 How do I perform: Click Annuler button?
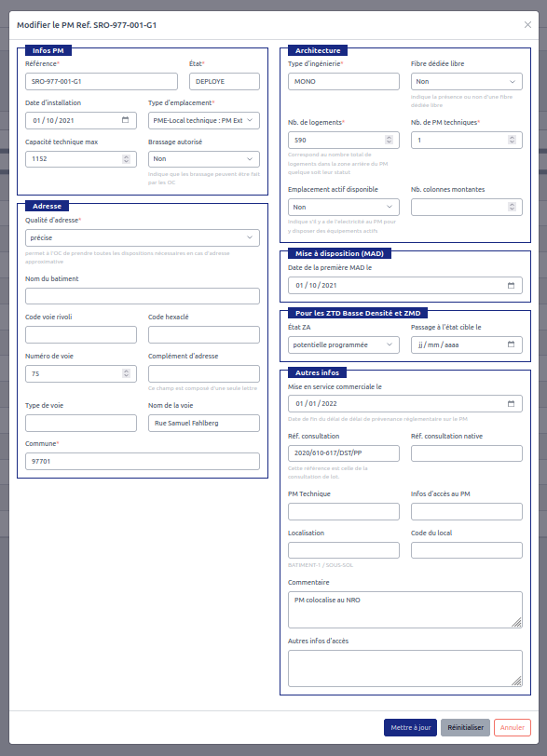[513, 727]
